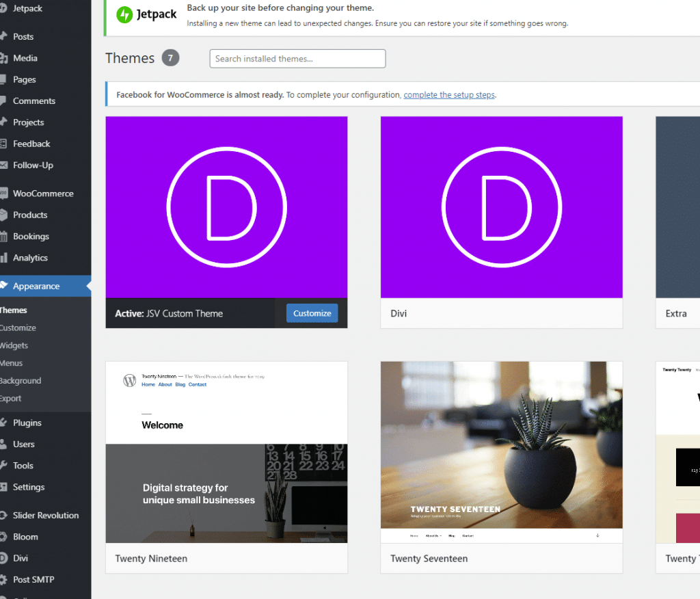
Task: Click the Bookings calendar icon
Action: click(3, 237)
